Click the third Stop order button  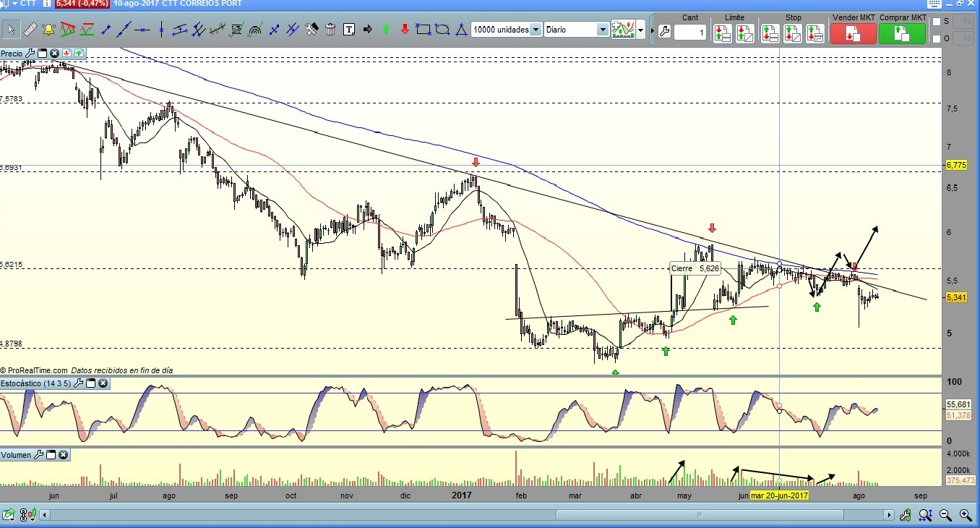tap(815, 33)
